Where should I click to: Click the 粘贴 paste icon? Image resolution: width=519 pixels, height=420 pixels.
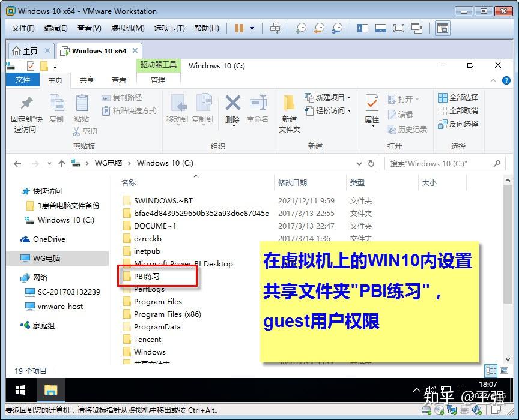82,109
